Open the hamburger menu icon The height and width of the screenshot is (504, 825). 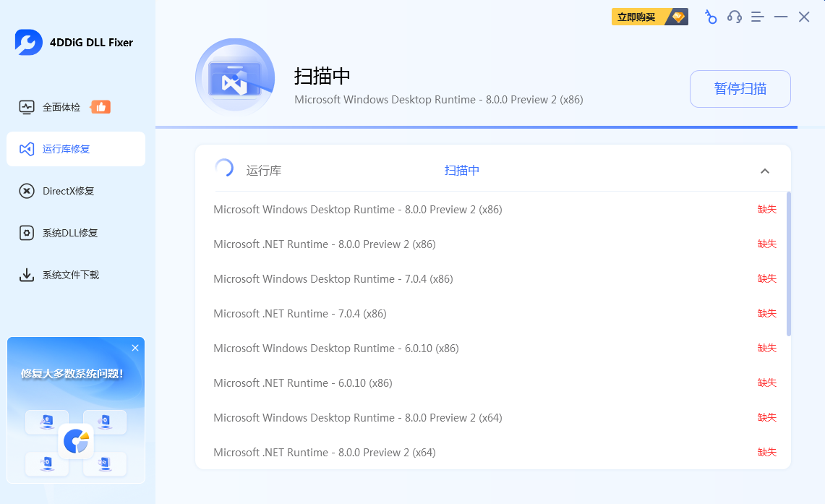pyautogui.click(x=758, y=17)
